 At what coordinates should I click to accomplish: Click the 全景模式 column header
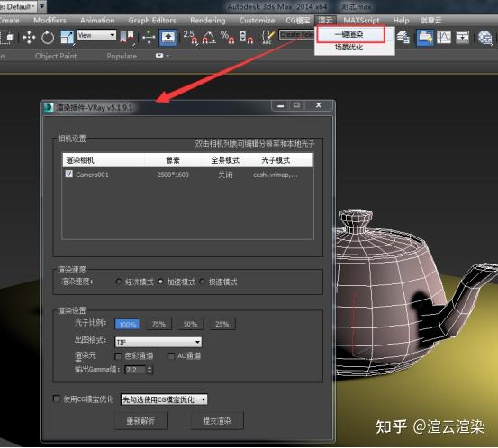225,160
